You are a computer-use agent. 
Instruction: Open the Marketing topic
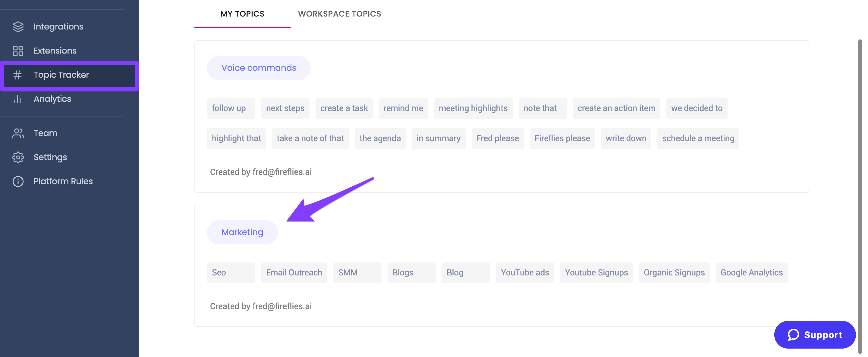242,232
